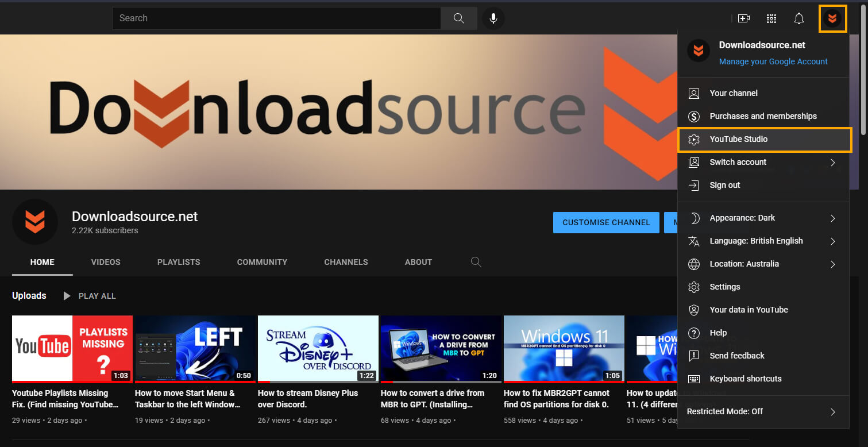This screenshot has height=447, width=868.
Task: Click the Sign out arrow icon
Action: point(694,185)
